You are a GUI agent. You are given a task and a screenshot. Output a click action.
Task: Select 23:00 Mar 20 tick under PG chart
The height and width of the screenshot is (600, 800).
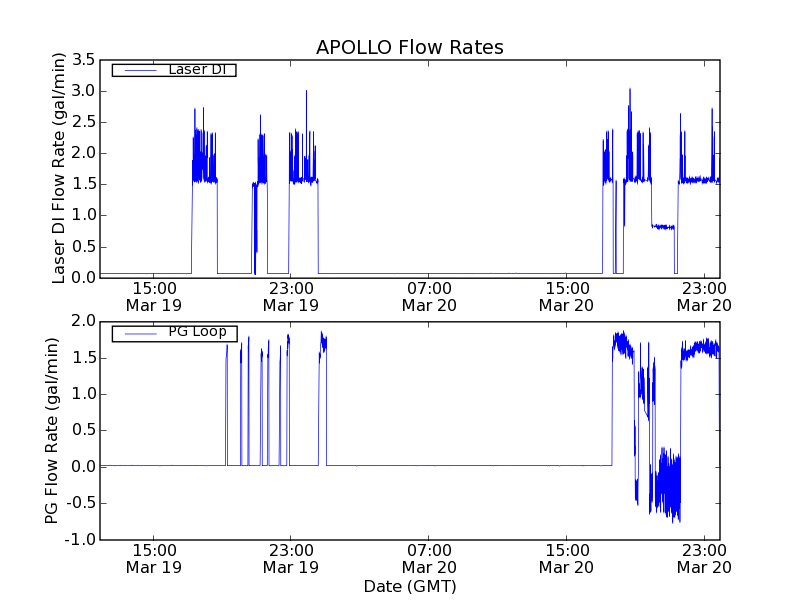coord(703,558)
